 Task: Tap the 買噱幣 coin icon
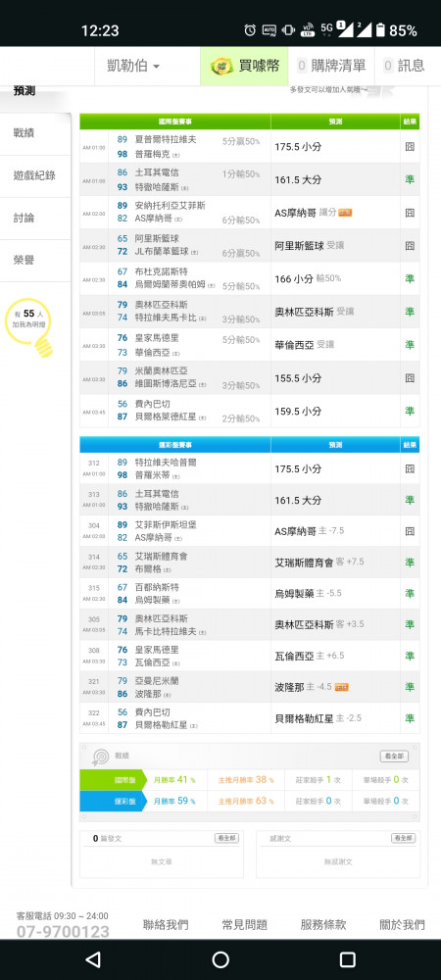[221, 66]
